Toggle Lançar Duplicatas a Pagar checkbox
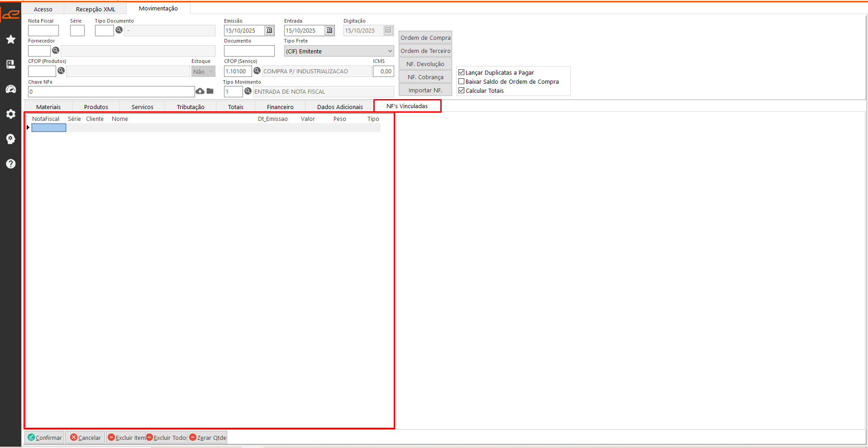The width and height of the screenshot is (868, 448). (x=462, y=72)
